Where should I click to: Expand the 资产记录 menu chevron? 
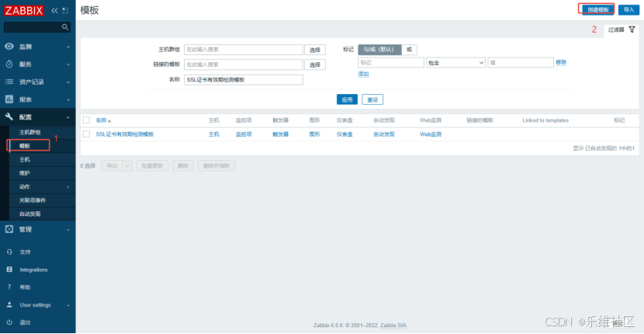(x=68, y=82)
